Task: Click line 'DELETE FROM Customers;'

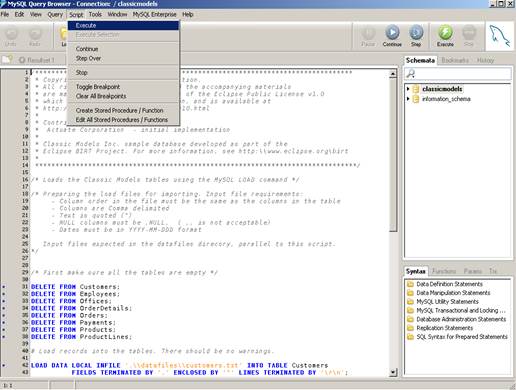Action: (x=75, y=287)
